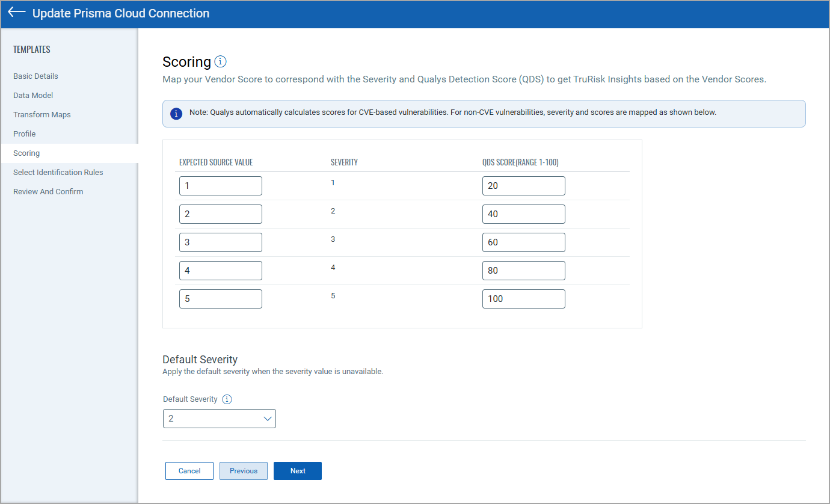
Task: Click the info icon next to Default Severity label
Action: pyautogui.click(x=227, y=399)
